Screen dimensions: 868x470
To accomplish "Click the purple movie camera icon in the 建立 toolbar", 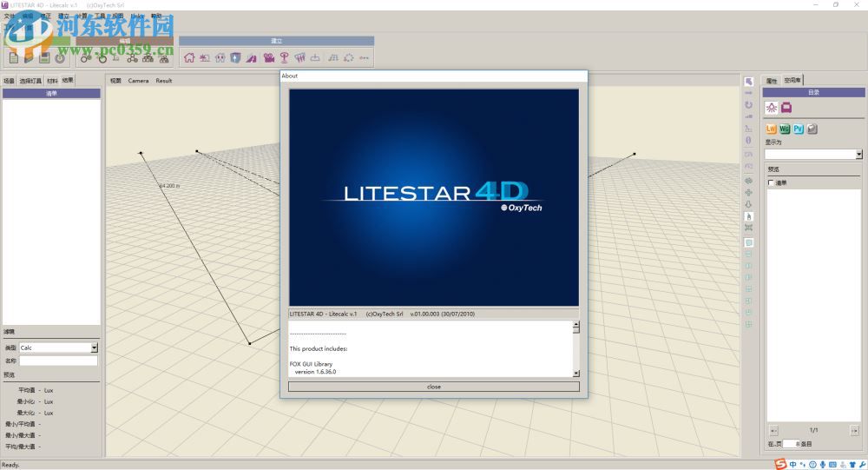I will pos(269,57).
